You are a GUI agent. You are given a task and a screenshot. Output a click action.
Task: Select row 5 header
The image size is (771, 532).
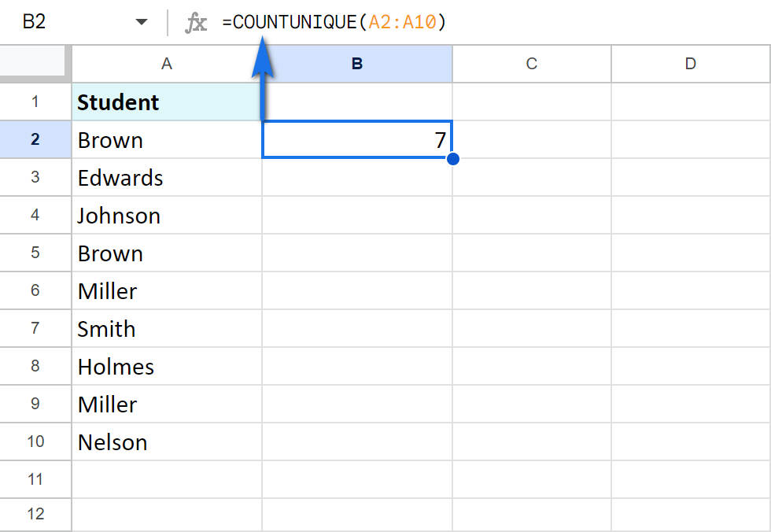(x=35, y=253)
